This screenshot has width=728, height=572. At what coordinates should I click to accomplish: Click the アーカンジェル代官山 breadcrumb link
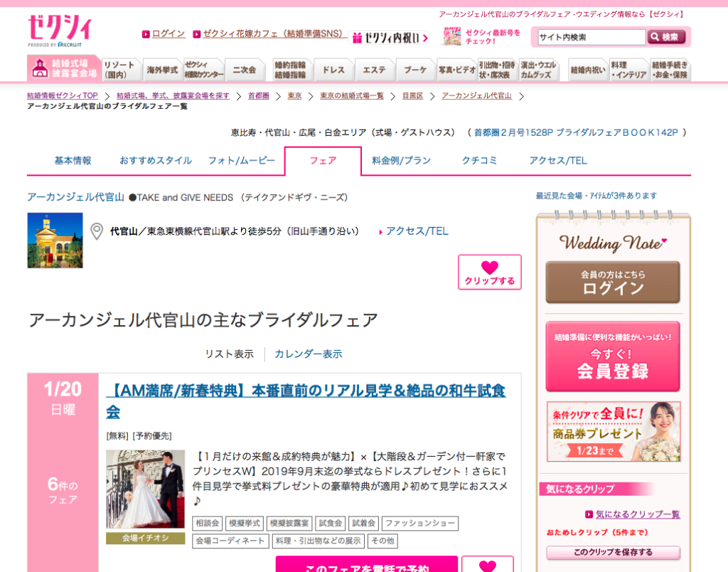pos(476,96)
